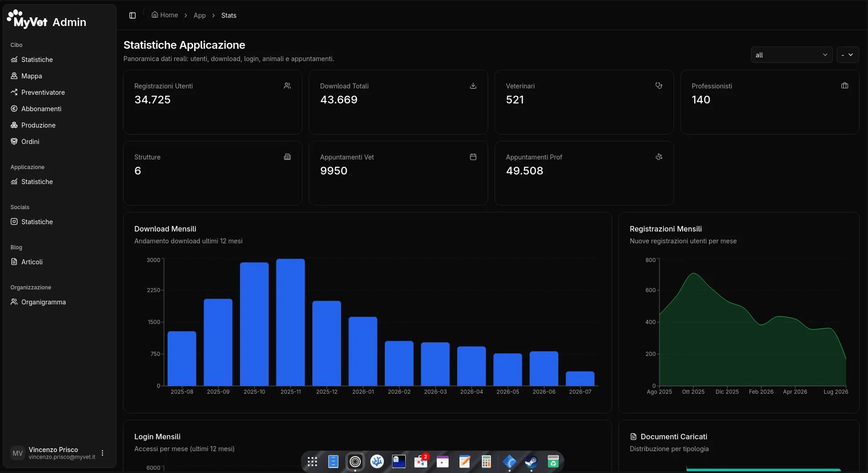Open Statistiche under Socials section
Image resolution: width=868 pixels, height=473 pixels.
59,222
